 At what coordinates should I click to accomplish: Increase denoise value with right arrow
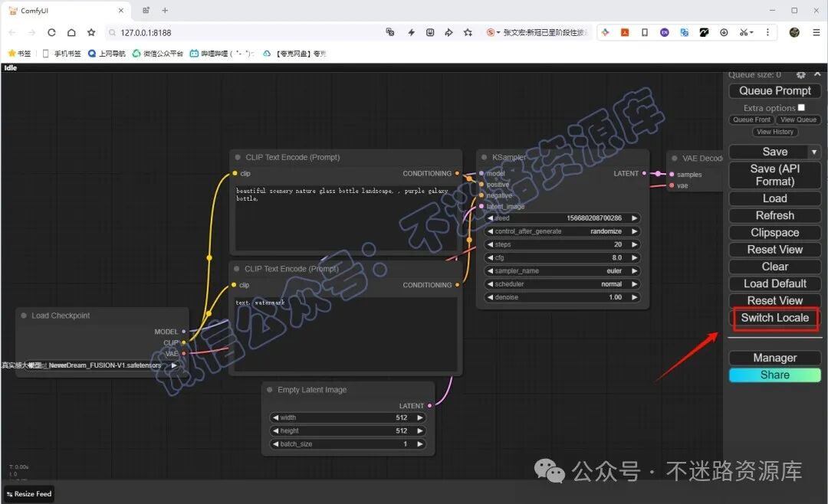[x=634, y=297]
